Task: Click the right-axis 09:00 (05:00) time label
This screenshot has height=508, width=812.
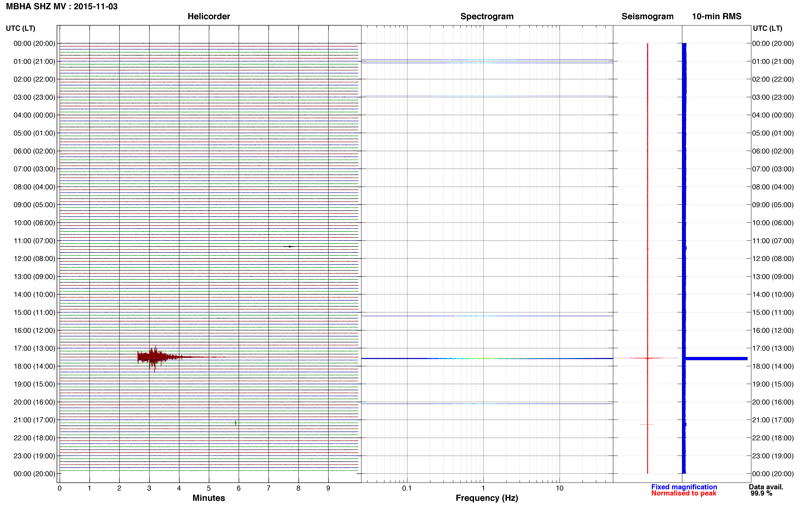Action: 773,205
